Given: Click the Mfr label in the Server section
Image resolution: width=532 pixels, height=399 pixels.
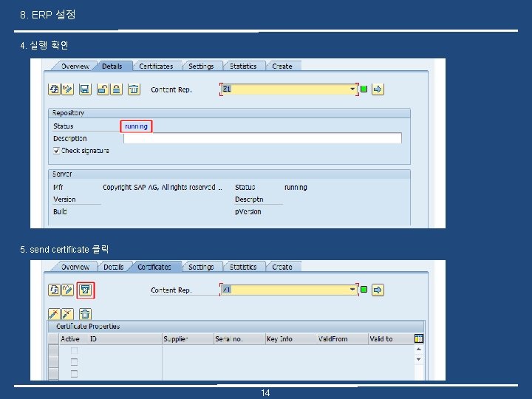Looking at the screenshot, I should 58,187.
